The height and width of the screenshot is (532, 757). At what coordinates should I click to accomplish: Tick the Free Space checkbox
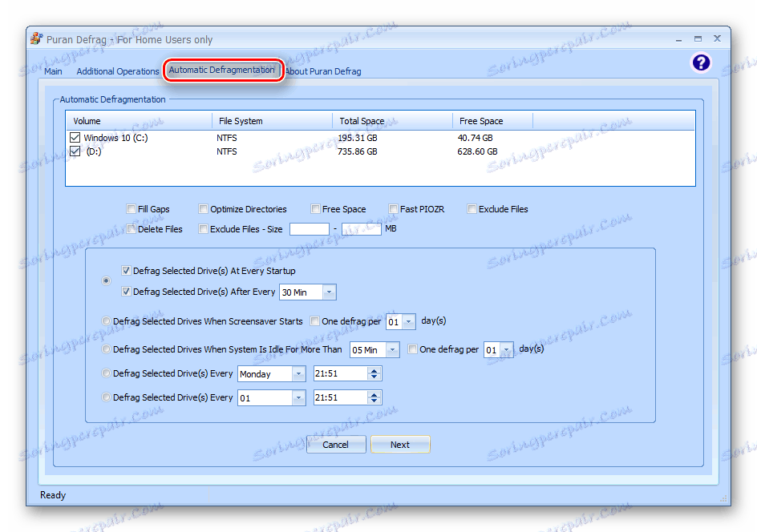[315, 209]
